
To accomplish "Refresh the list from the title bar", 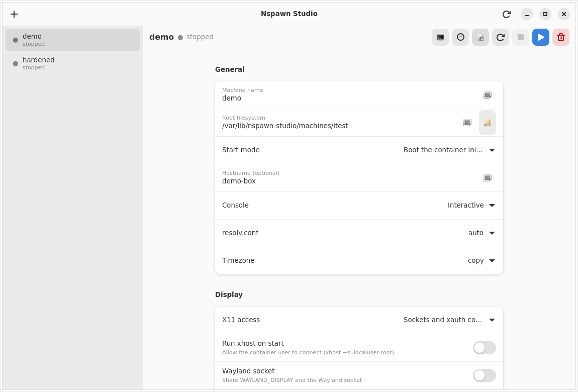I will [x=507, y=14].
